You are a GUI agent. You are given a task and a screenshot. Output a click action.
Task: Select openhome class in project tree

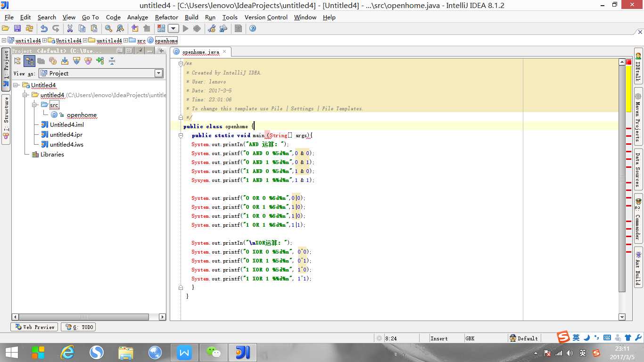click(x=82, y=115)
